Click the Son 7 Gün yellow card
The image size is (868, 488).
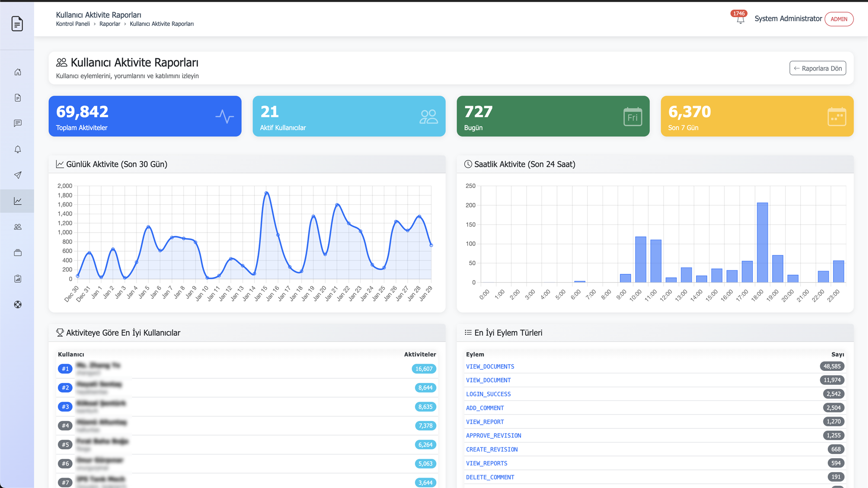tap(757, 116)
